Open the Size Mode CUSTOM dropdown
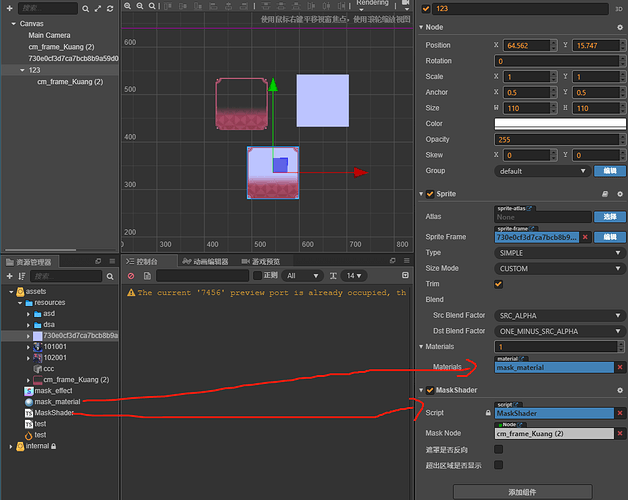Screen dimensions: 628x500 [x=560, y=269]
